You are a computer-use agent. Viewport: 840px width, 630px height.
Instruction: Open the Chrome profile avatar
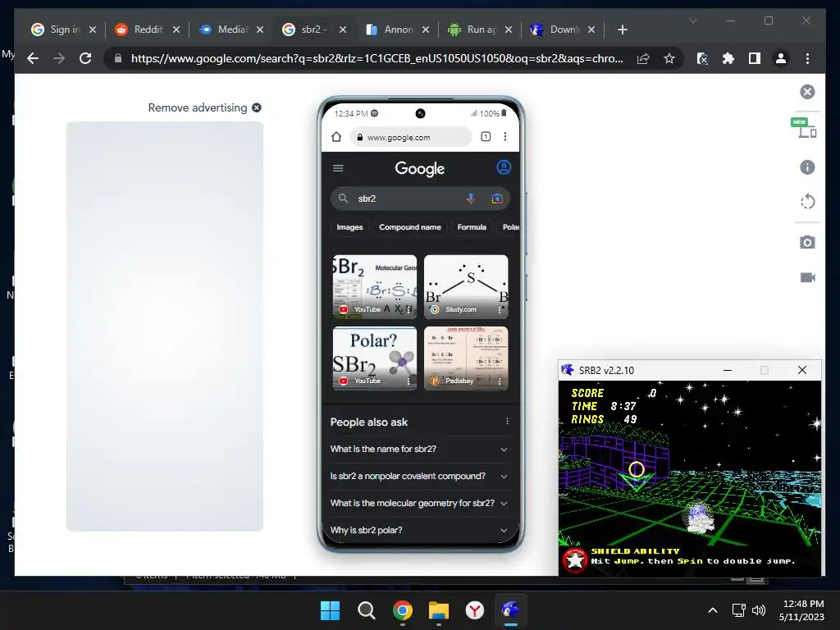pos(781,58)
